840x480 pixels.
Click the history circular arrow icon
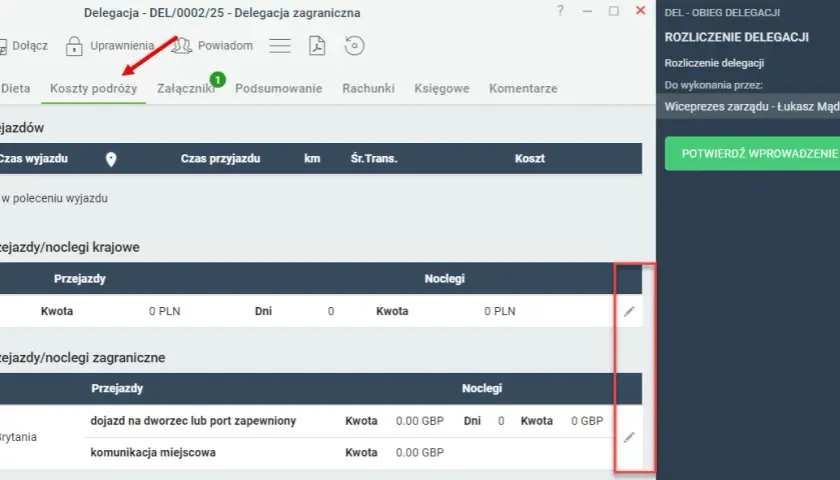click(354, 46)
